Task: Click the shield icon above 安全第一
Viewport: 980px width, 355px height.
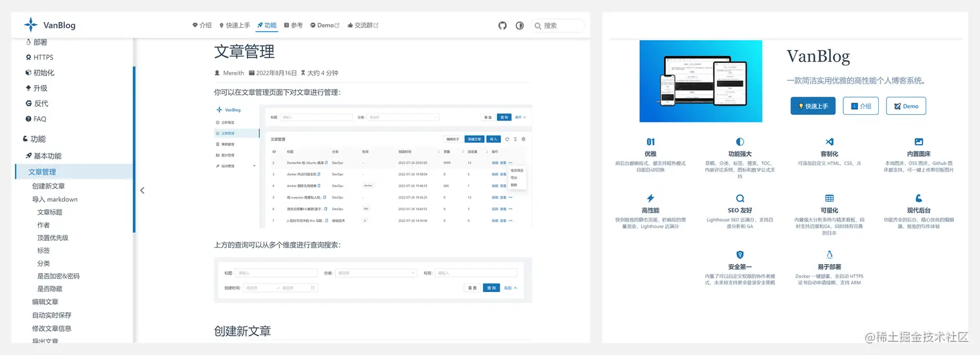Action: (x=740, y=254)
